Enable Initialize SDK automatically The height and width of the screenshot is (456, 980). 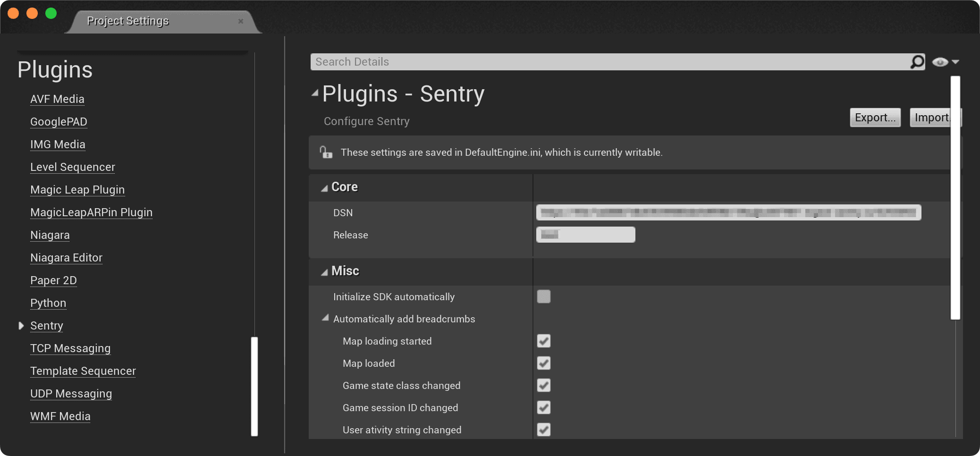tap(543, 296)
